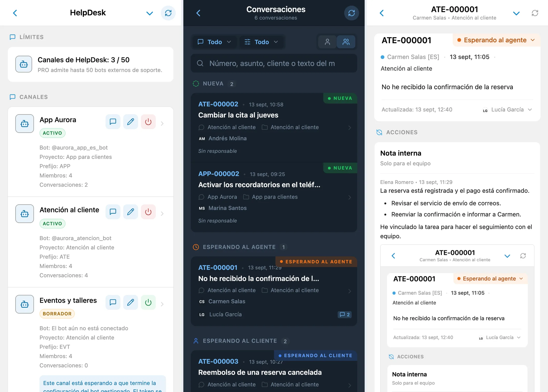Open APP-000002 card arrow

click(350, 197)
